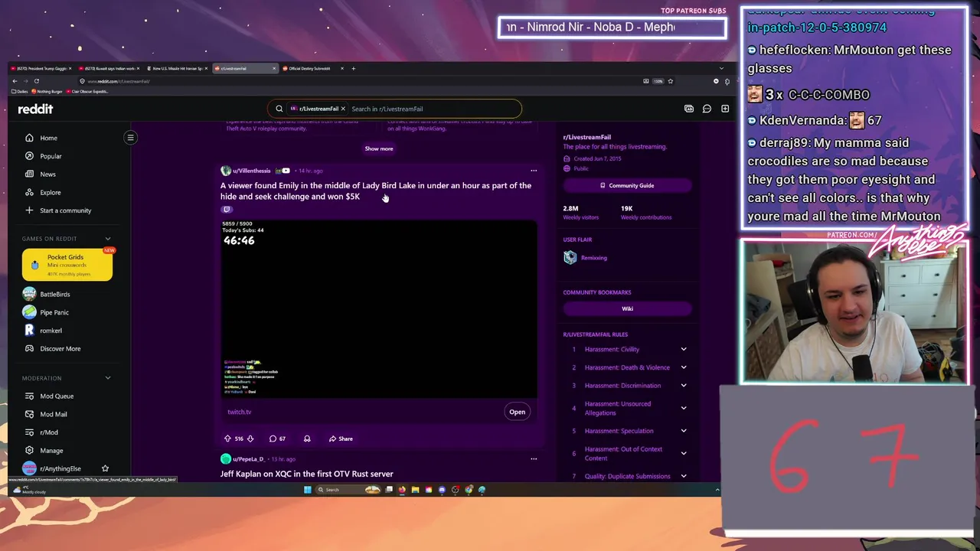Open Nothing Burger bookmark
Screen dimensions: 980x551
click(x=49, y=92)
